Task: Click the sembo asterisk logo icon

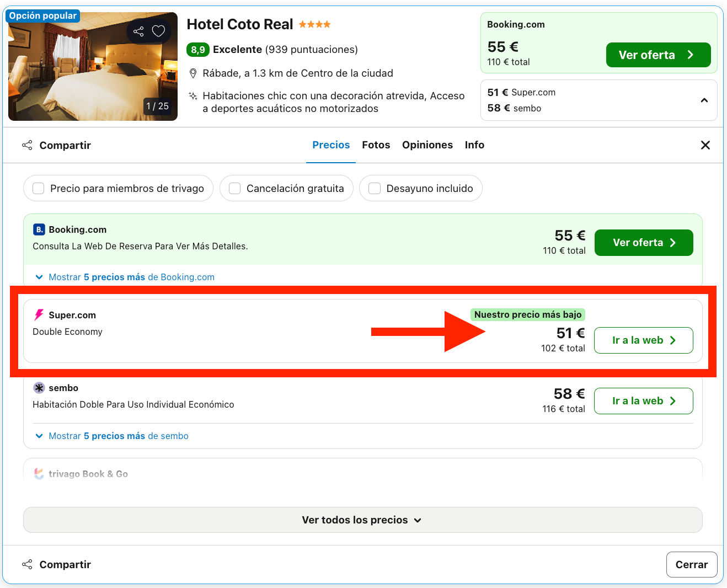Action: 39,388
